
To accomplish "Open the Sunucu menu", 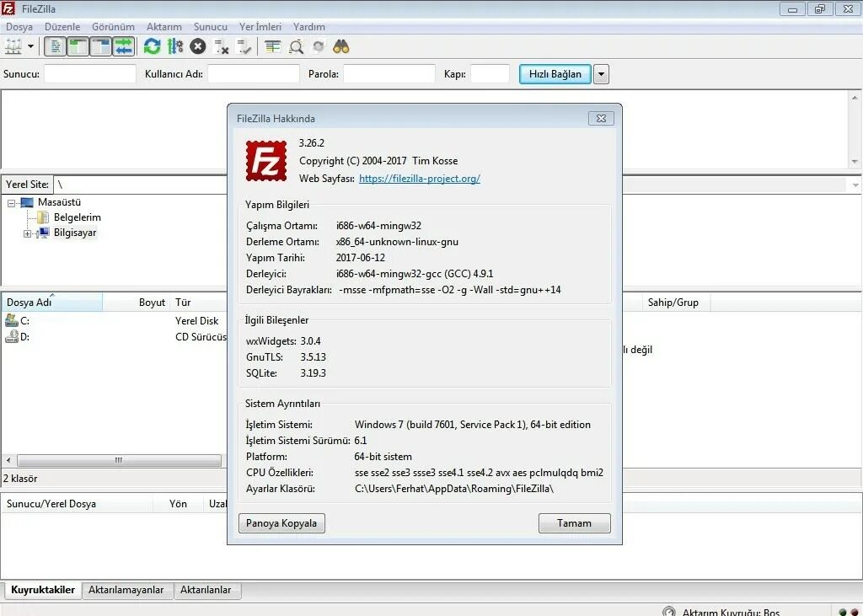I will (x=210, y=26).
